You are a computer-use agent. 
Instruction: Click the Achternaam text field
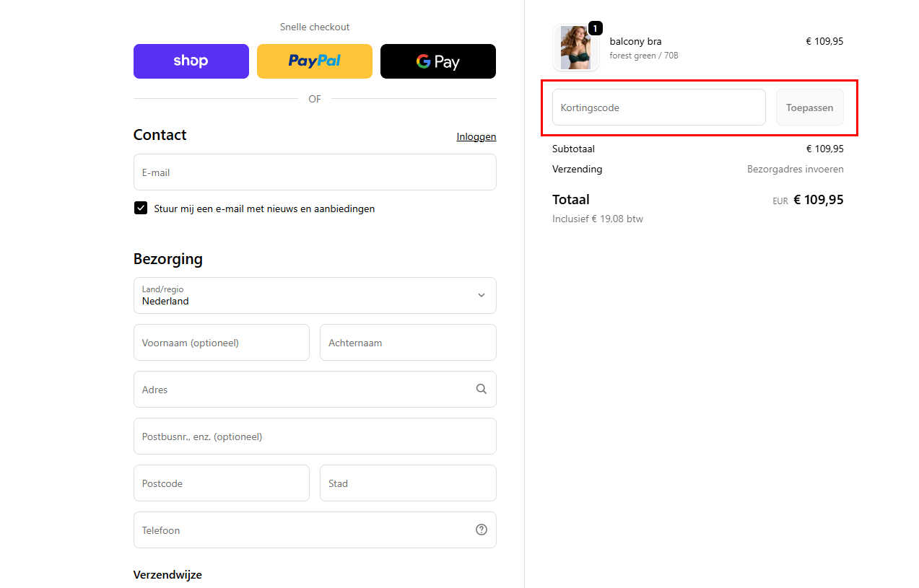tap(407, 343)
